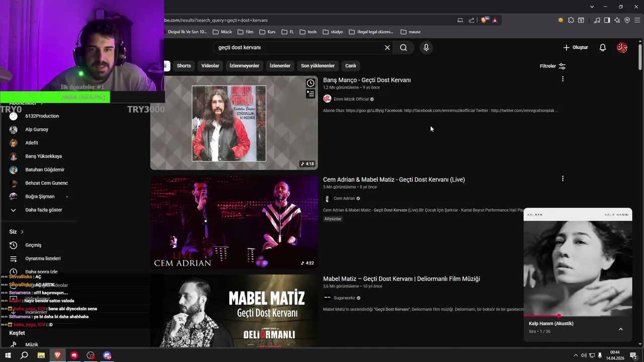Select the İzlenenler filter chip
This screenshot has height=362, width=644.
280,66
